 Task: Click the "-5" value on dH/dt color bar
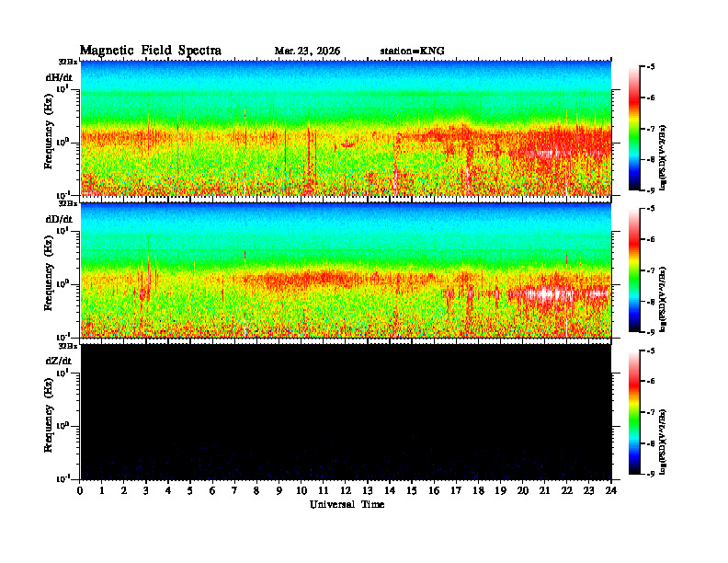pyautogui.click(x=651, y=67)
